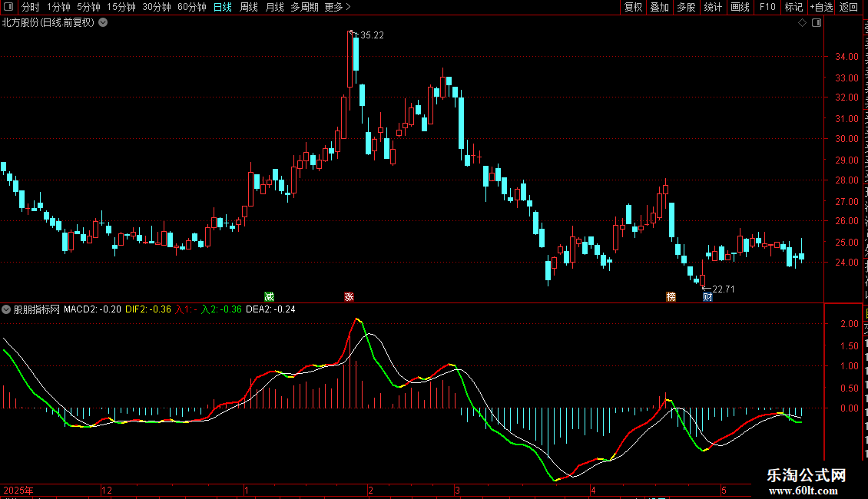Click the blue 财 event marker
This screenshot has width=868, height=499.
pos(707,297)
